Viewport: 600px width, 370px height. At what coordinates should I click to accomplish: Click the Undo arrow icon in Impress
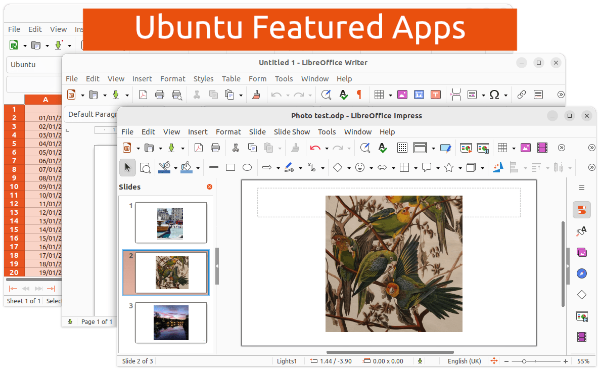[315, 148]
